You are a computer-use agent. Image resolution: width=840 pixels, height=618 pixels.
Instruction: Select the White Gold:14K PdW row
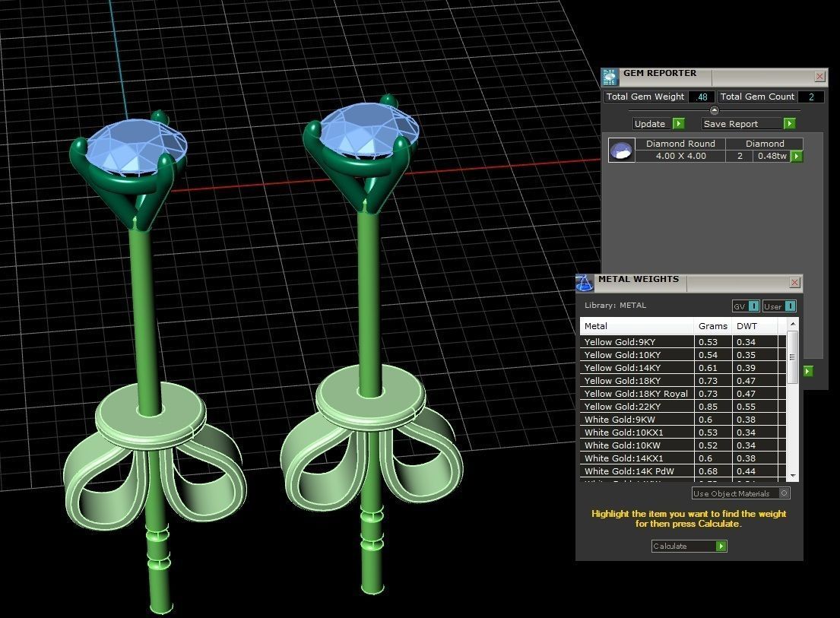point(683,471)
